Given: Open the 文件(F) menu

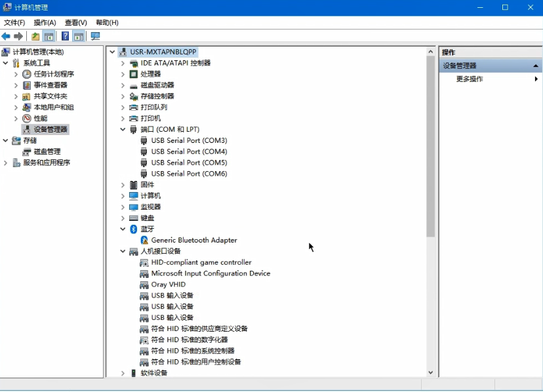Looking at the screenshot, I should (x=14, y=22).
